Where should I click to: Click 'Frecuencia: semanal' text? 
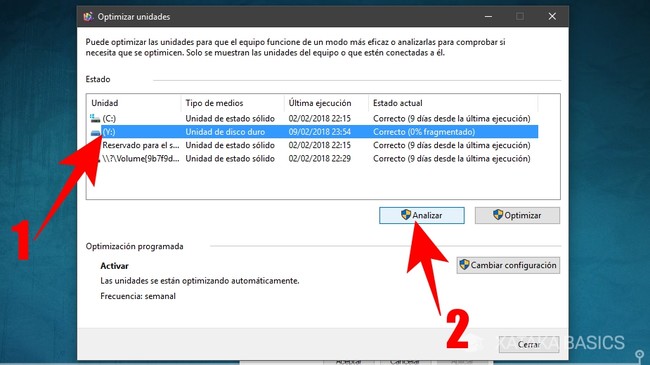coord(138,296)
